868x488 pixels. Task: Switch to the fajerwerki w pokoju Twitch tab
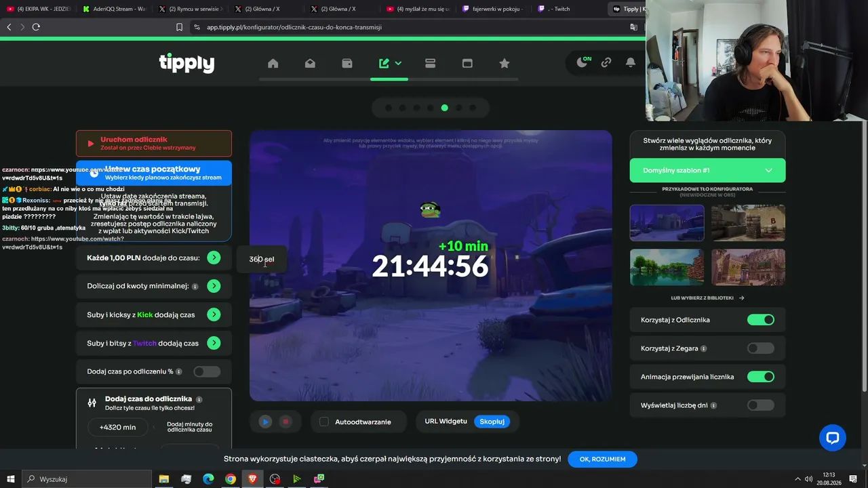coord(494,9)
